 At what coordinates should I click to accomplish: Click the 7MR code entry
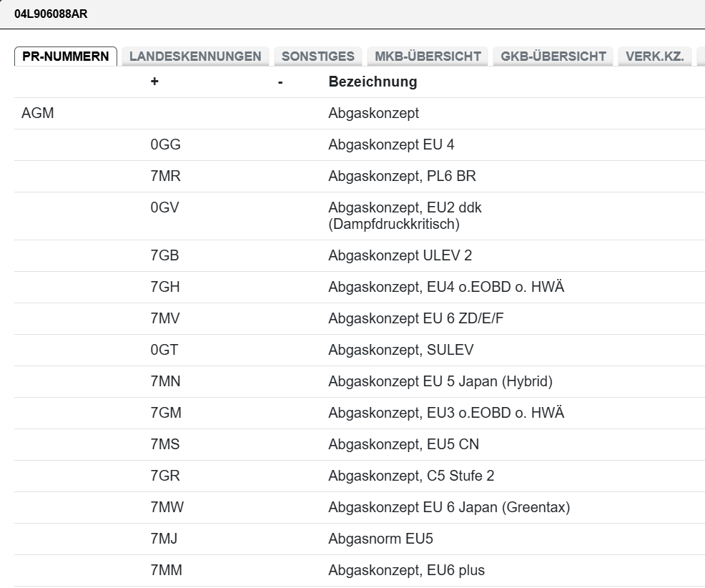[x=165, y=176]
